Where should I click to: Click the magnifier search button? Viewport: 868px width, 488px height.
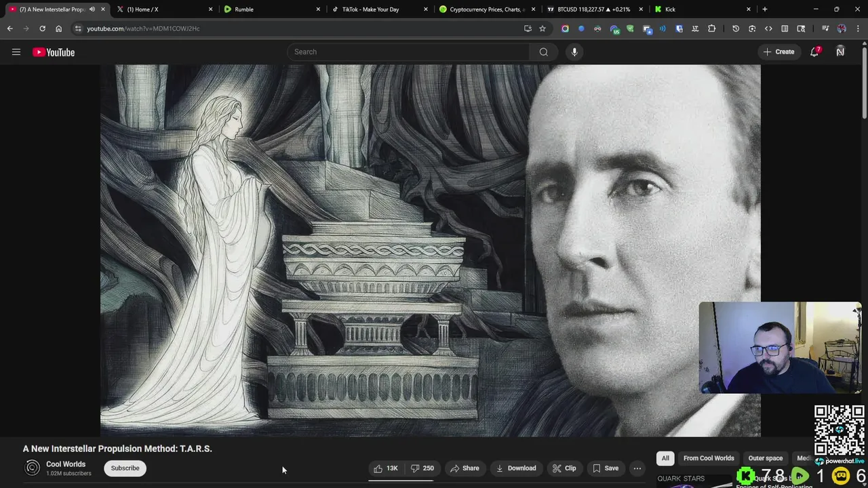coord(543,52)
